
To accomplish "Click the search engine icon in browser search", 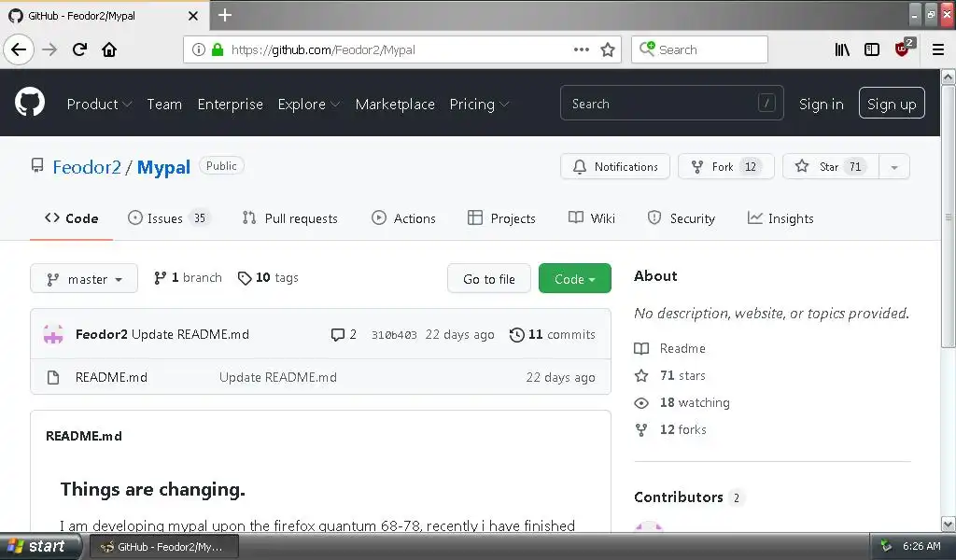I will (647, 49).
